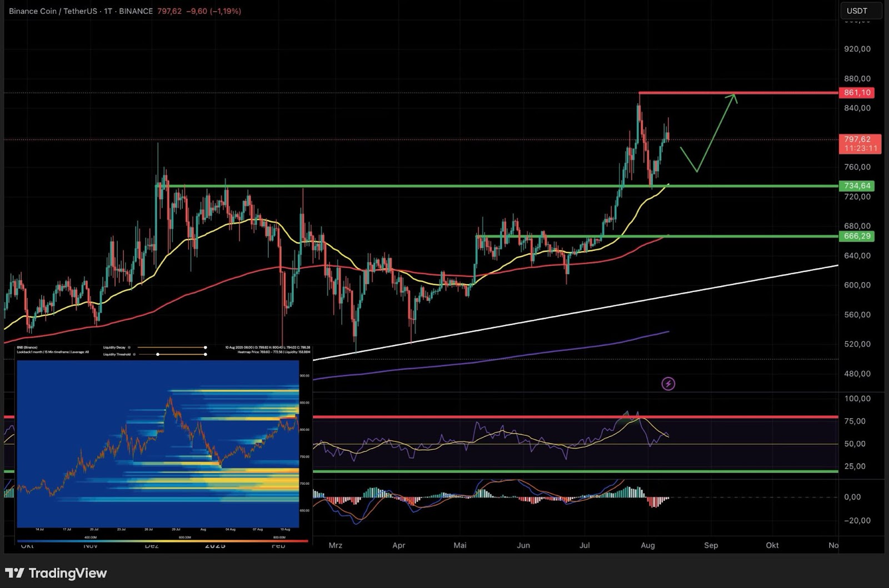The height and width of the screenshot is (588, 889).
Task: Open the Liquidity Decay info icon
Action: click(129, 346)
